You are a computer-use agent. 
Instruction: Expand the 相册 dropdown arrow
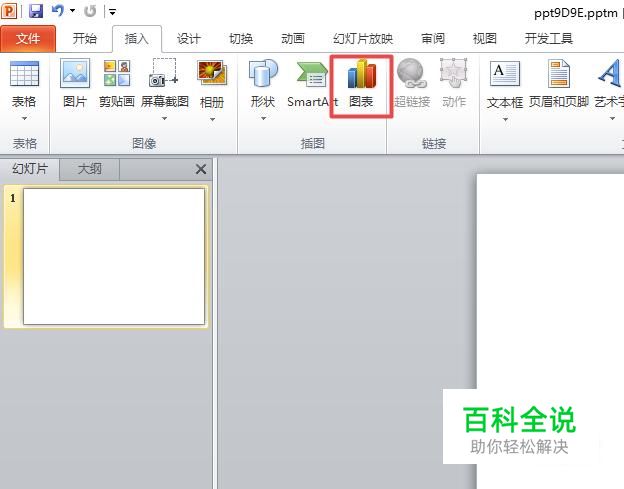pos(212,119)
